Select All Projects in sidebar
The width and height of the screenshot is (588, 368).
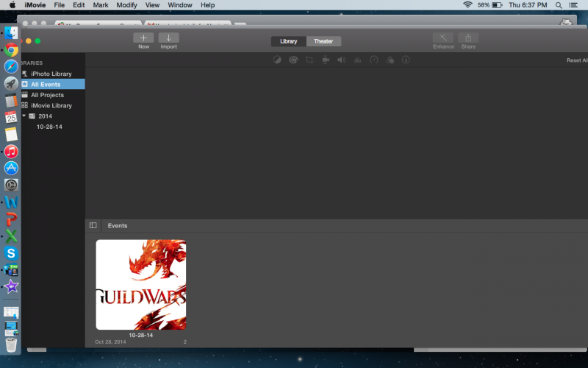click(53, 95)
